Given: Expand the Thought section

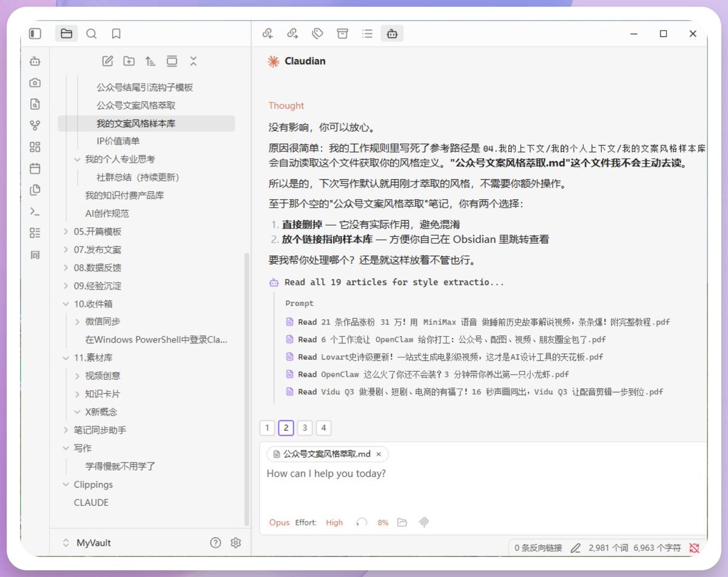Looking at the screenshot, I should click(x=286, y=106).
